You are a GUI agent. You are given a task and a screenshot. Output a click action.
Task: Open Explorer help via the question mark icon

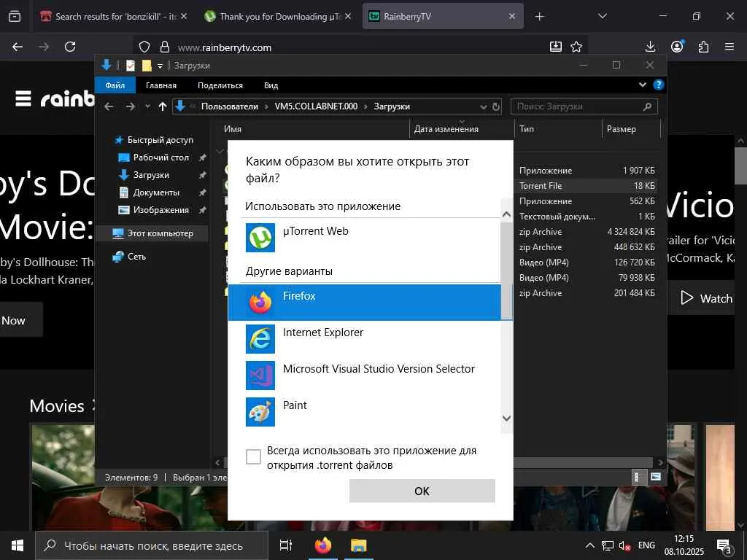(659, 85)
